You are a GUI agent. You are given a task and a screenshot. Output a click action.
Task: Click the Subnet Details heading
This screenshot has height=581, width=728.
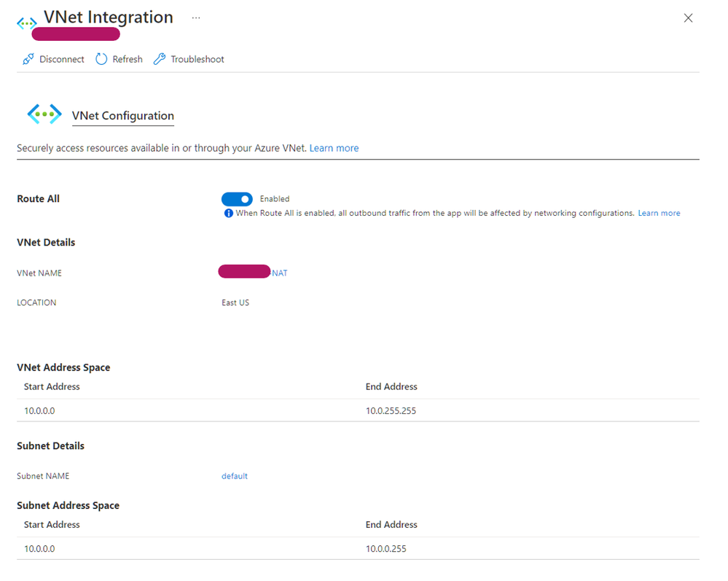pos(50,446)
